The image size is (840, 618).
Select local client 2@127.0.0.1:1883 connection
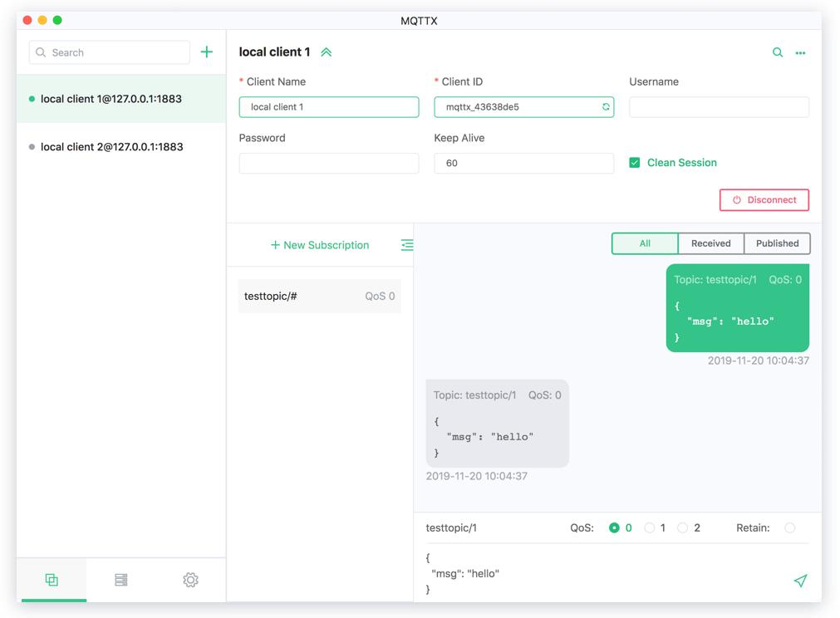tap(121, 147)
